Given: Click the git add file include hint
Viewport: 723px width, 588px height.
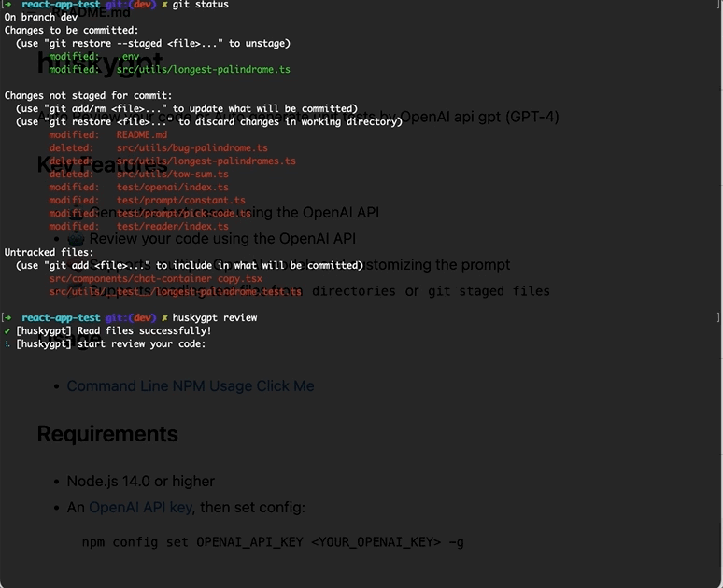Looking at the screenshot, I should (190, 265).
